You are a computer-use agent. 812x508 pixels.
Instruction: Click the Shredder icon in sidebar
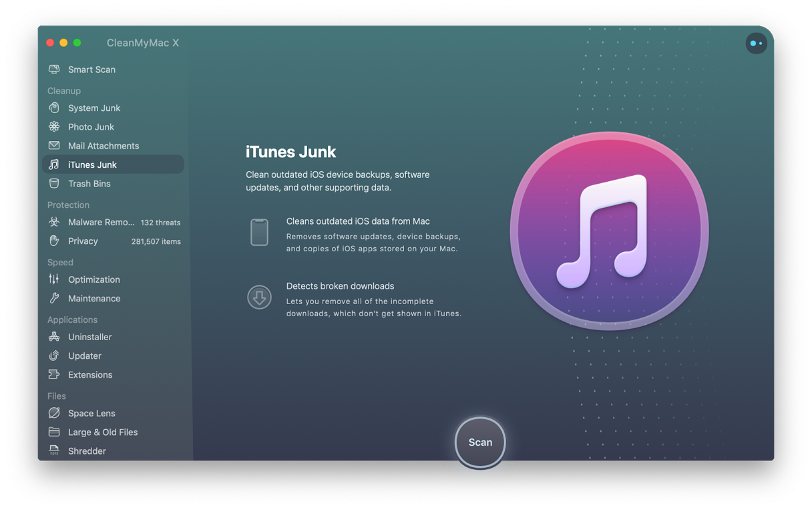tap(54, 451)
